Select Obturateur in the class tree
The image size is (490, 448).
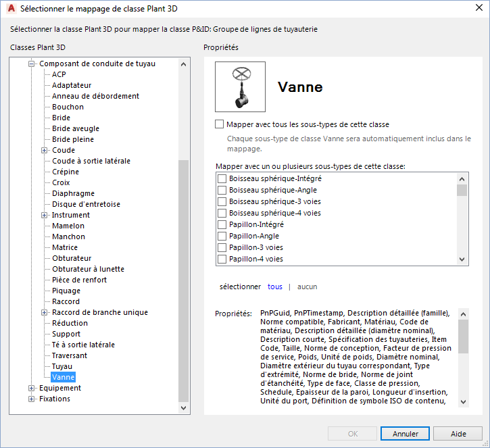(72, 258)
